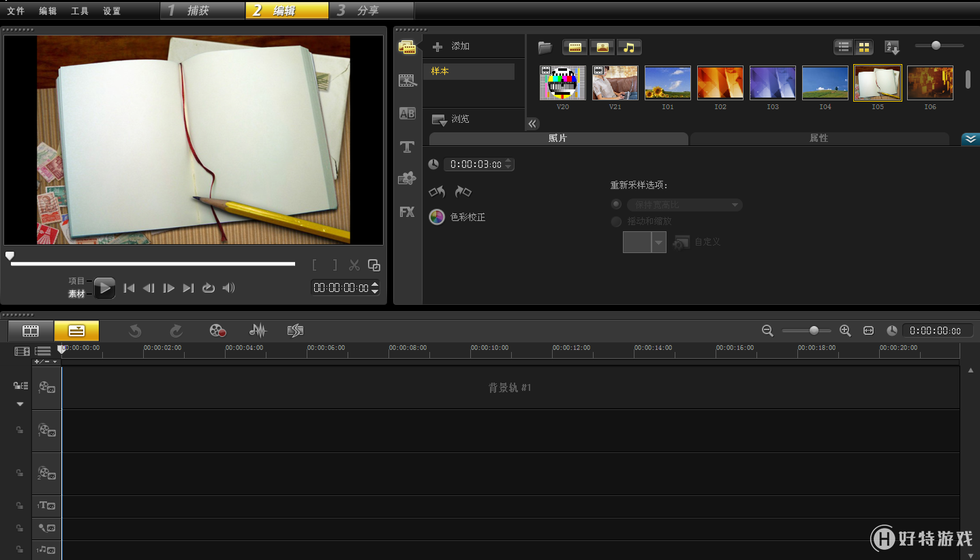This screenshot has width=980, height=560.
Task: Click the import media folder icon
Action: tap(545, 47)
